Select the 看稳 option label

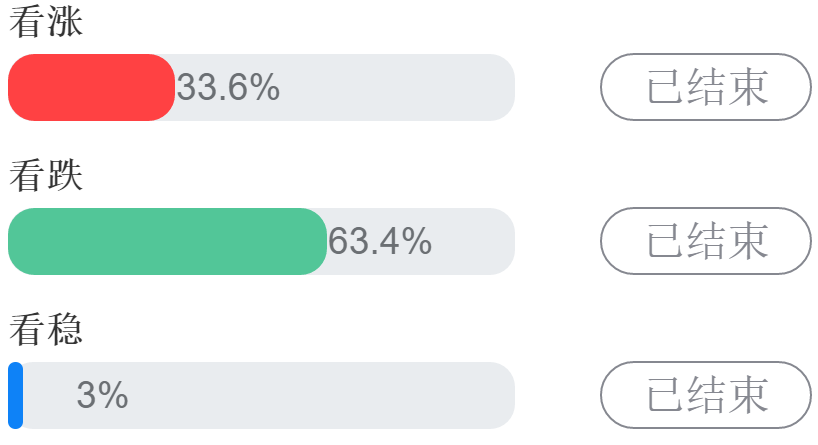[x=46, y=329]
